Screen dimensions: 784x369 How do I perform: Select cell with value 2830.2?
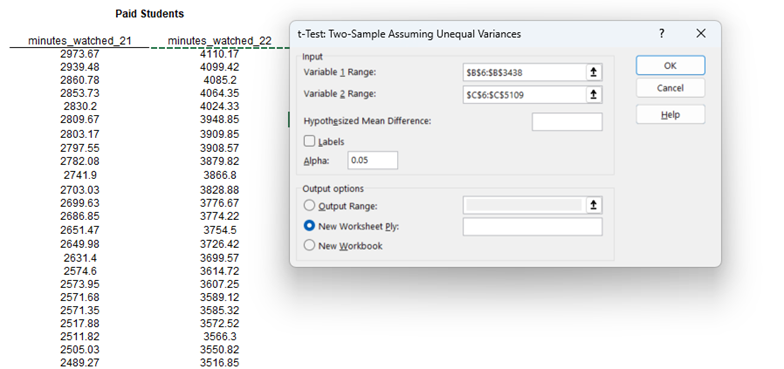(80, 106)
